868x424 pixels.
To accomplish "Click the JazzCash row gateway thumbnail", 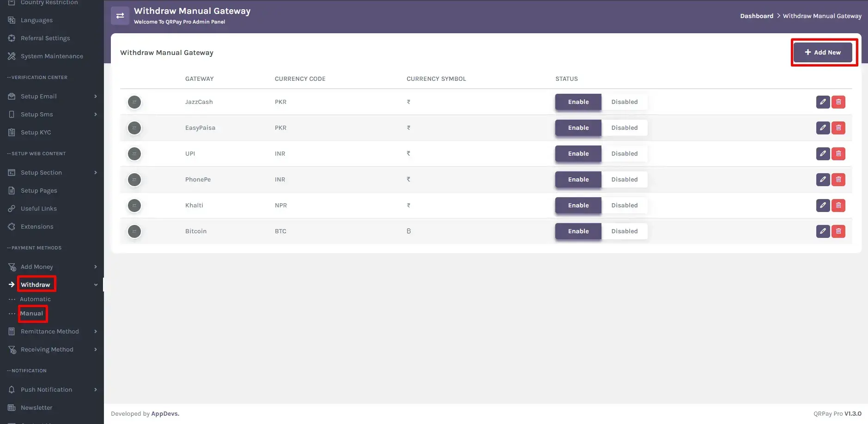I will (x=134, y=102).
